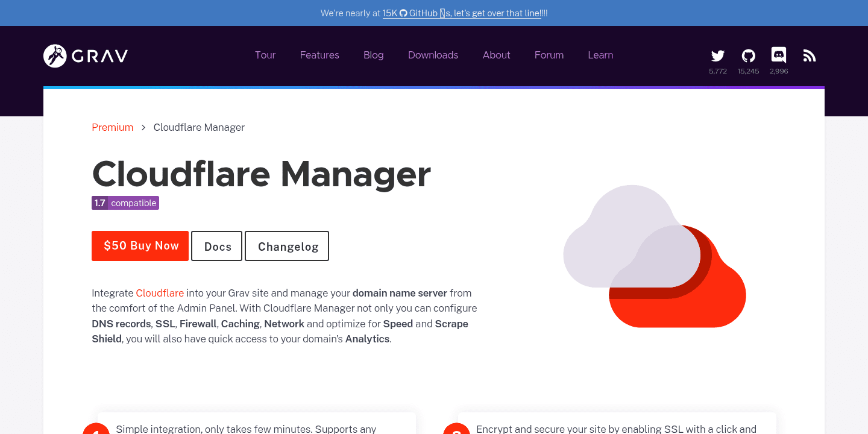The width and height of the screenshot is (868, 434).
Task: Open the Forum menu item
Action: [549, 55]
